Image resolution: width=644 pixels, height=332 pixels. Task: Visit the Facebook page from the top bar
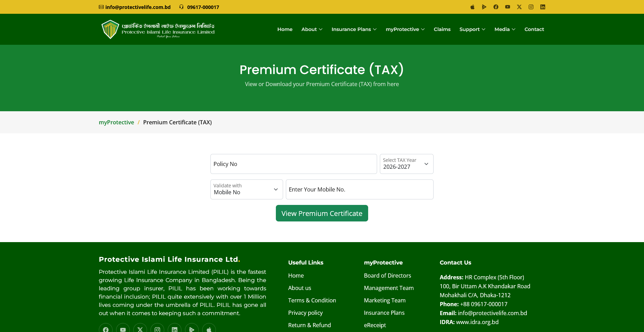coord(496,7)
